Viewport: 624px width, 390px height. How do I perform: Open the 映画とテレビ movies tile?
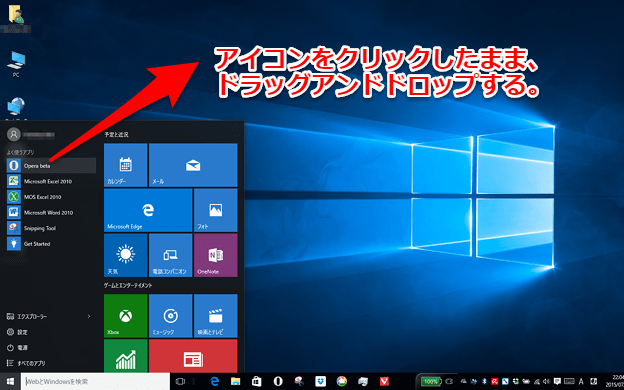[x=216, y=316]
